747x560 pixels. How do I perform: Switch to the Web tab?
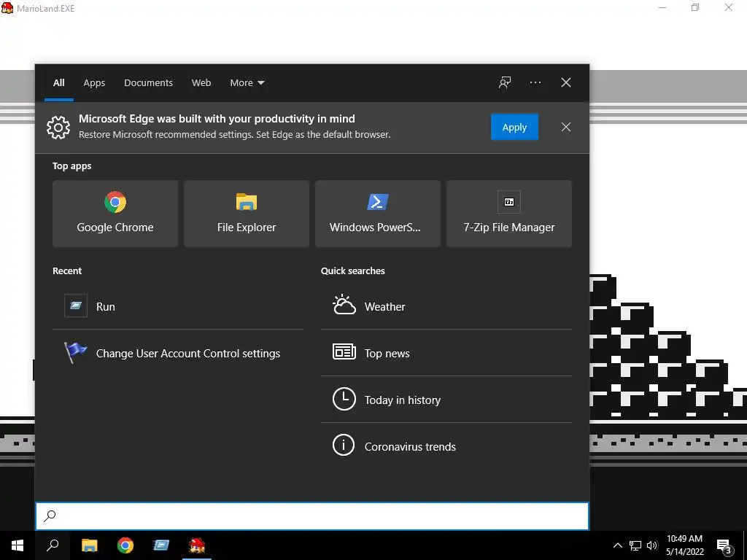pos(201,82)
